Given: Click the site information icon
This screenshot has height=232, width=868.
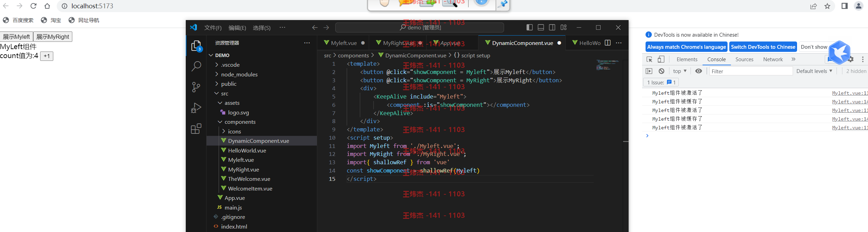Looking at the screenshot, I should 64,6.
